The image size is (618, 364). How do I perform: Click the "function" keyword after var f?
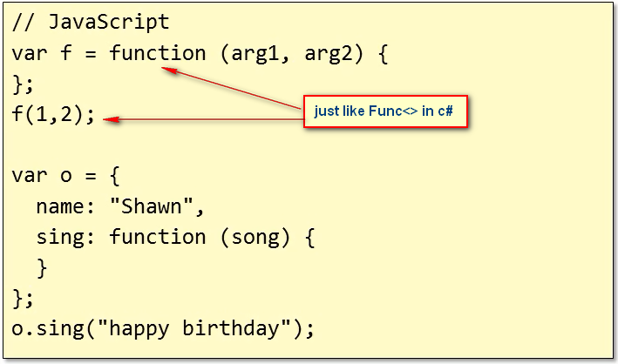[x=158, y=53]
